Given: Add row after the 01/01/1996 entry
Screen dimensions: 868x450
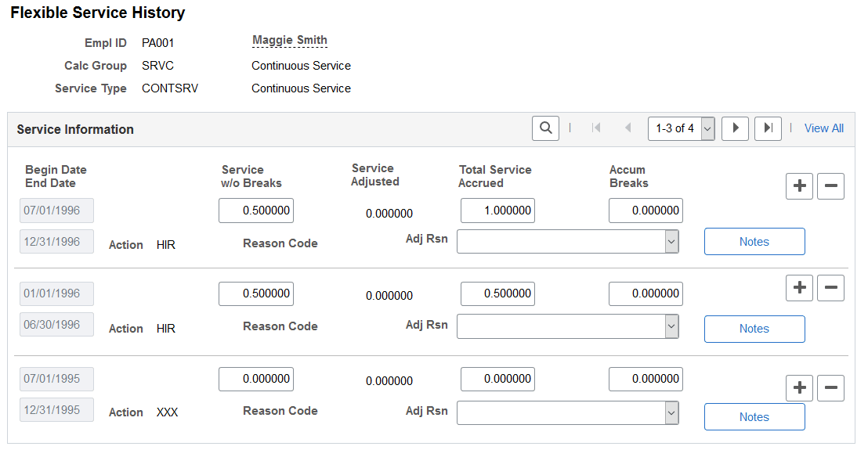Looking at the screenshot, I should click(799, 287).
